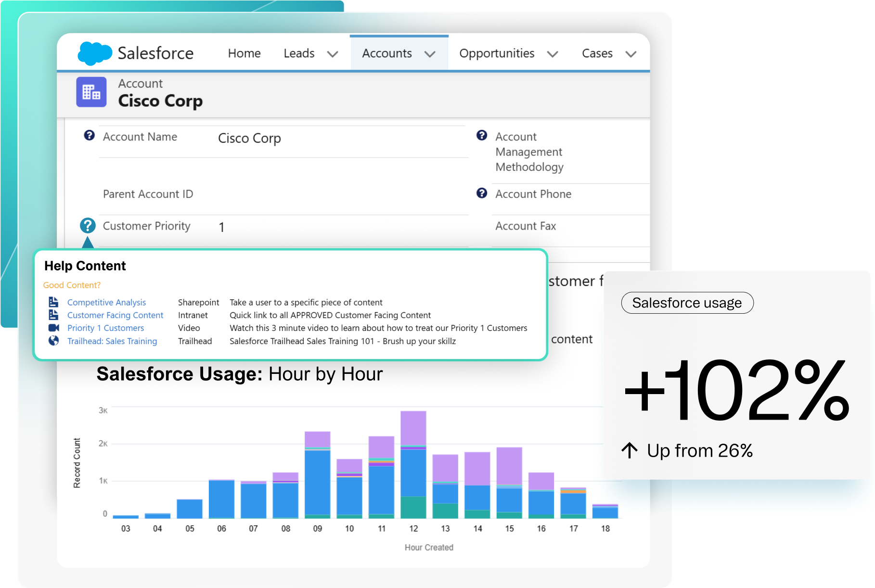Click video camera icon beside Priority 1 Customers
Image resolution: width=875 pixels, height=588 pixels.
[53, 328]
